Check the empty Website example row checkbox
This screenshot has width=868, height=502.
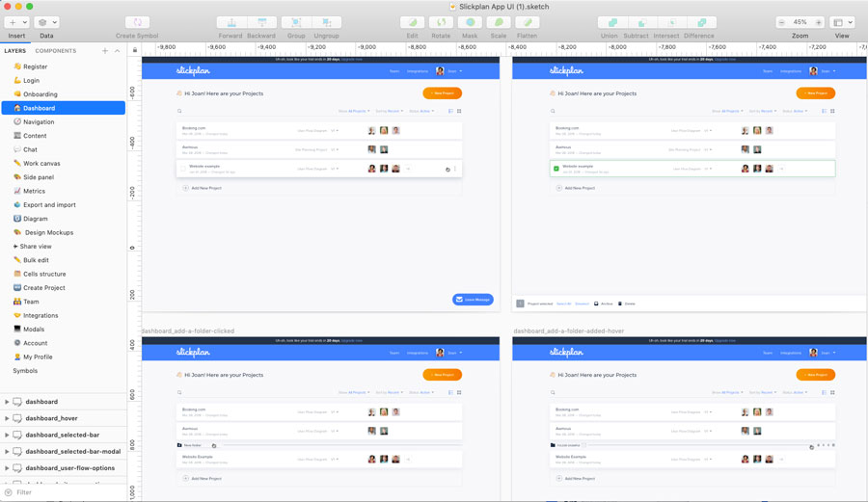pos(183,169)
